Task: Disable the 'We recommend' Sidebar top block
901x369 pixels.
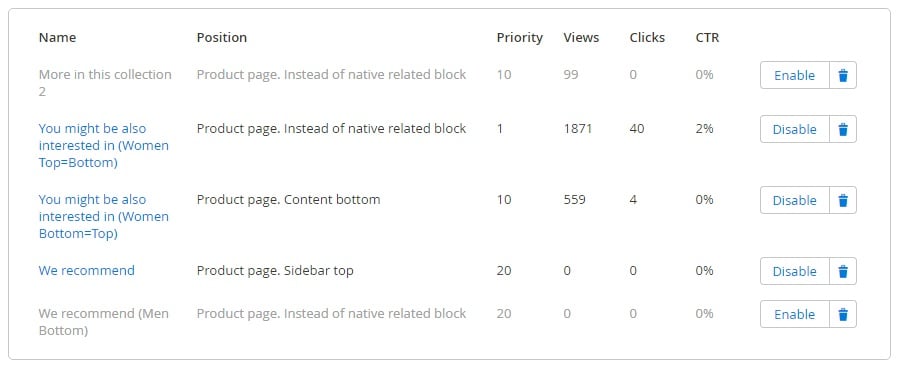Action: click(x=795, y=271)
